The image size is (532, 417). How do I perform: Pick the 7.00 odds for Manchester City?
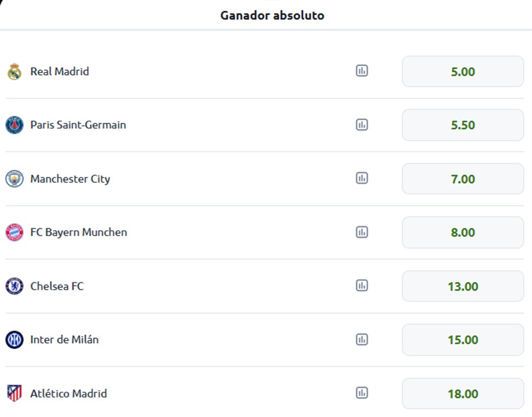click(x=463, y=179)
